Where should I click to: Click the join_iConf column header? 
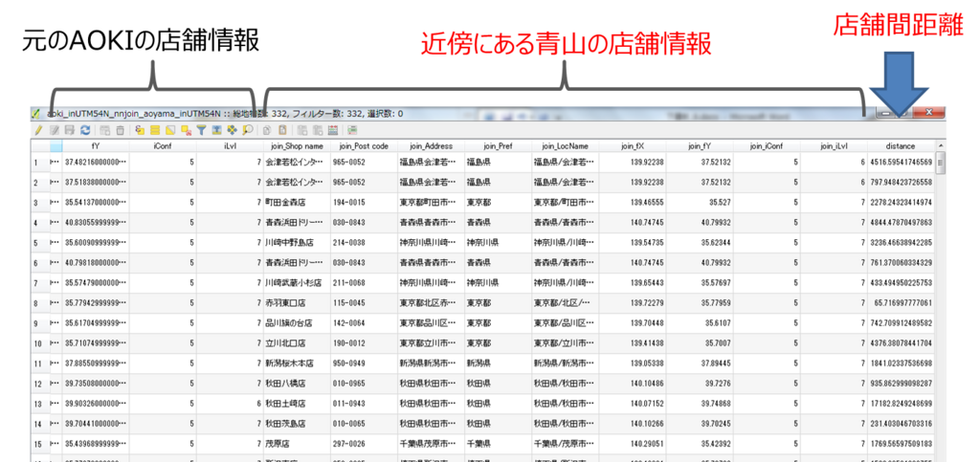[x=767, y=146]
